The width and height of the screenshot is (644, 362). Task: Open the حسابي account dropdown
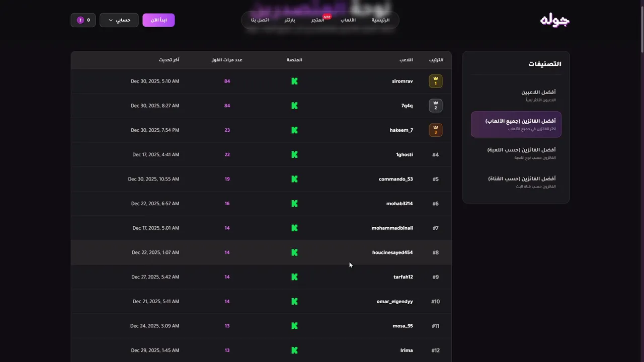point(119,20)
